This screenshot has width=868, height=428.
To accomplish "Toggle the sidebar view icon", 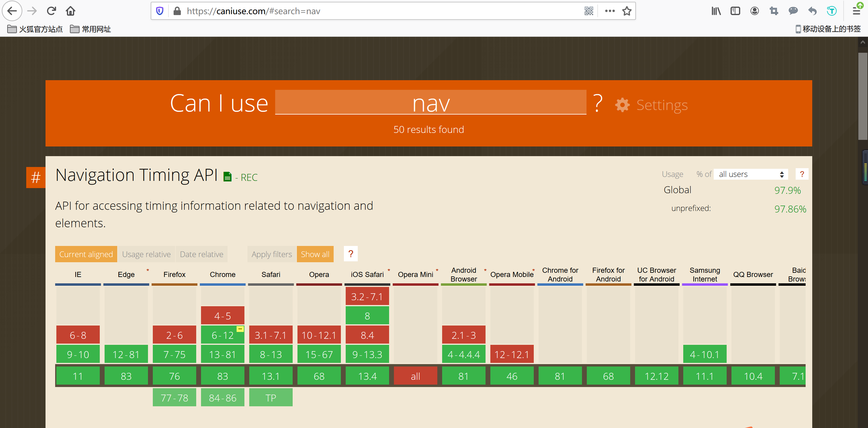I will [735, 11].
